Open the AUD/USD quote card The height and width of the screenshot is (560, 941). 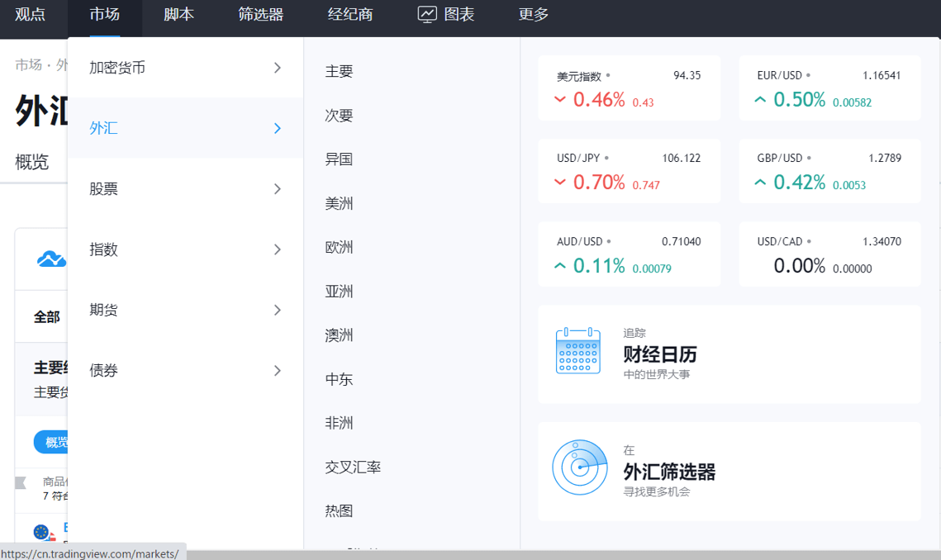coord(628,254)
